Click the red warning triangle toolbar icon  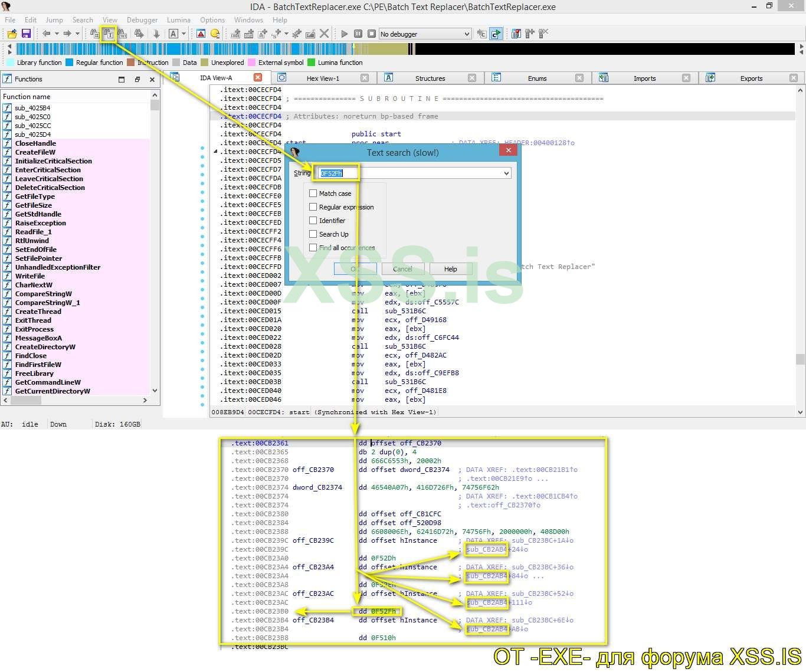[x=201, y=34]
